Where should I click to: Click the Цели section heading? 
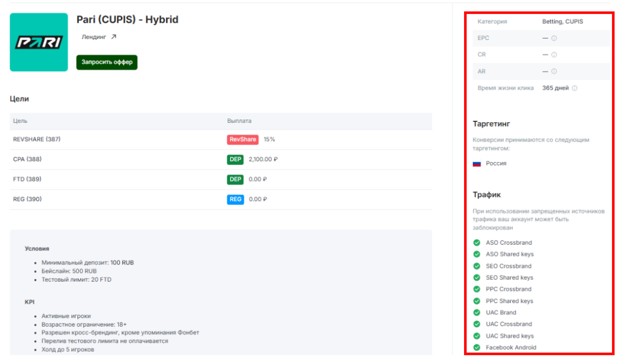point(19,99)
